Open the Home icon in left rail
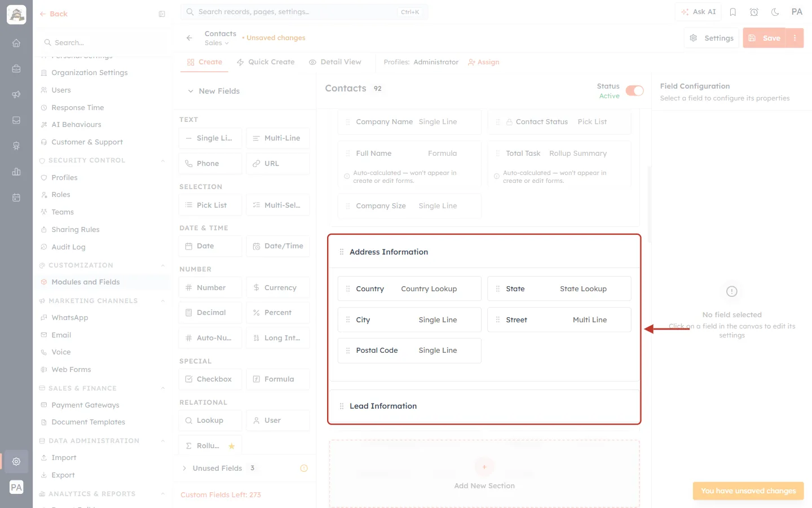The image size is (812, 508). (16, 43)
